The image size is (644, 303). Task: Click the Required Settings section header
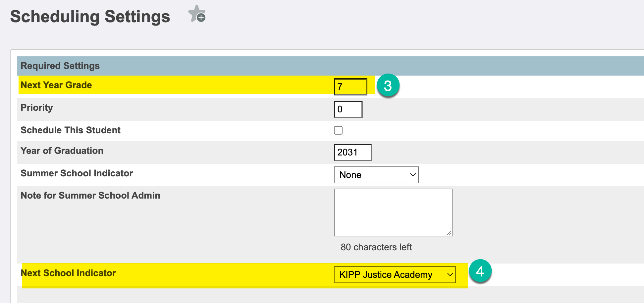click(x=60, y=66)
